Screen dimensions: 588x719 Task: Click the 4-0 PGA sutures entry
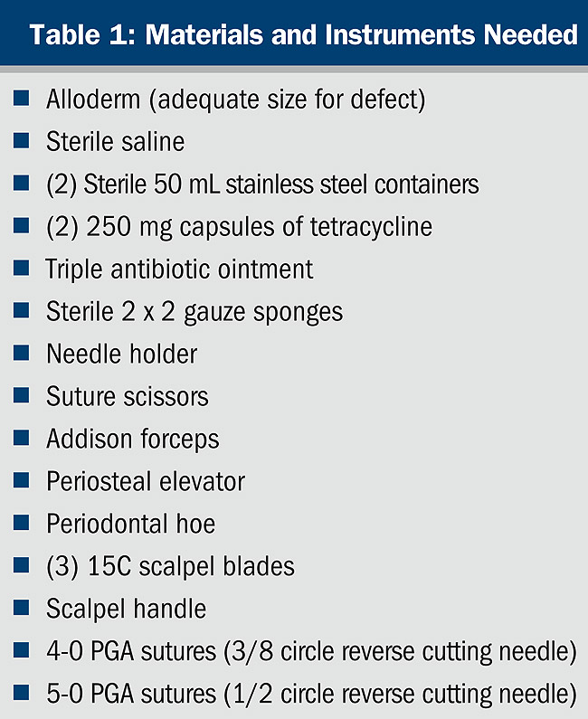(311, 651)
